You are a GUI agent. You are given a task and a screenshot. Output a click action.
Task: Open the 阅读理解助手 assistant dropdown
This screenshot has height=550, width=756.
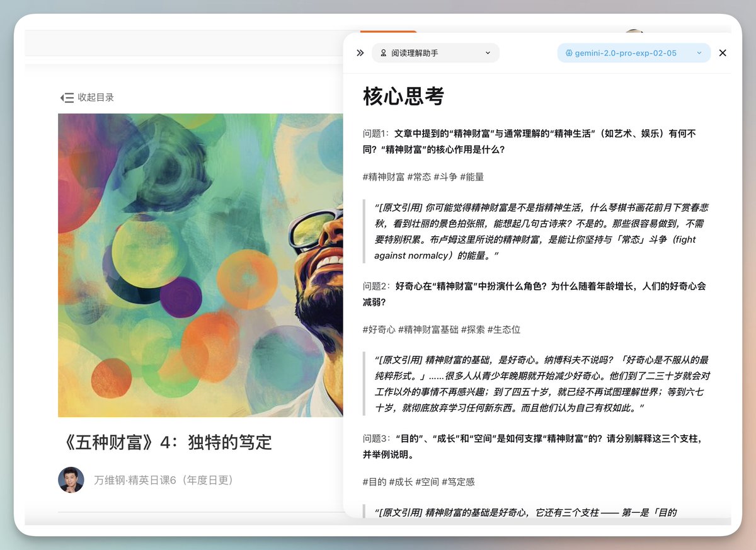pos(435,53)
